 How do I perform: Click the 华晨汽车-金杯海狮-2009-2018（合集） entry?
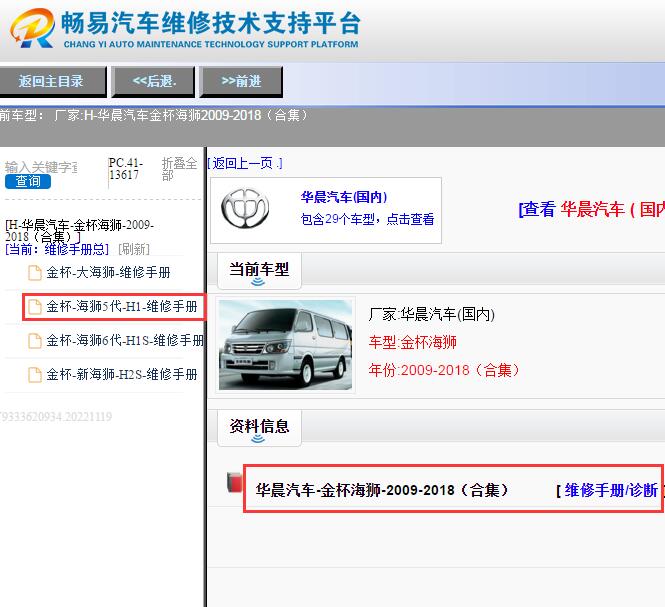point(382,490)
